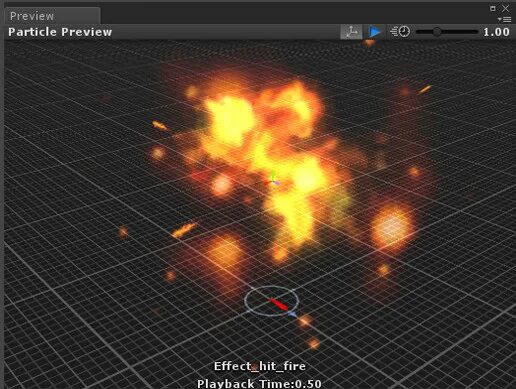Image resolution: width=516 pixels, height=389 pixels.
Task: Click the Playback Time:0.50 label
Action: pos(259,383)
